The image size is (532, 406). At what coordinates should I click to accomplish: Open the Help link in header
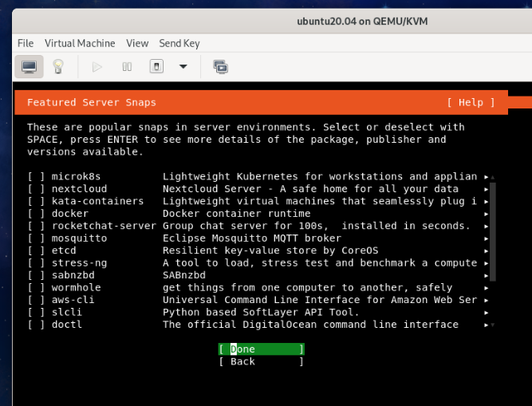[471, 102]
